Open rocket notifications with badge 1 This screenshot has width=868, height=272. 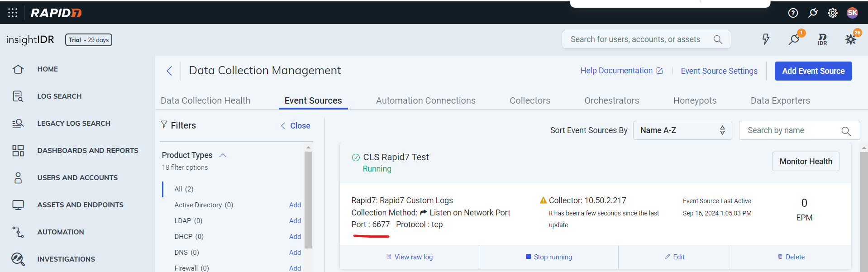(x=794, y=39)
